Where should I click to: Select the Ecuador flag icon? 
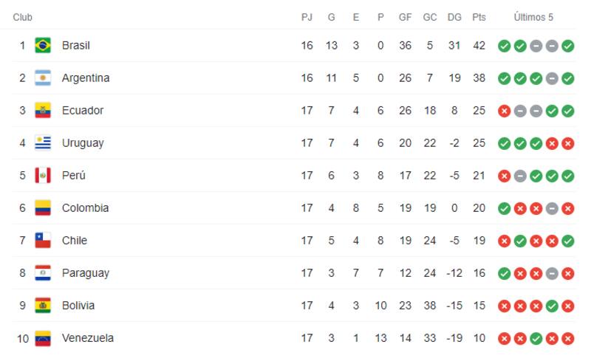tap(43, 111)
